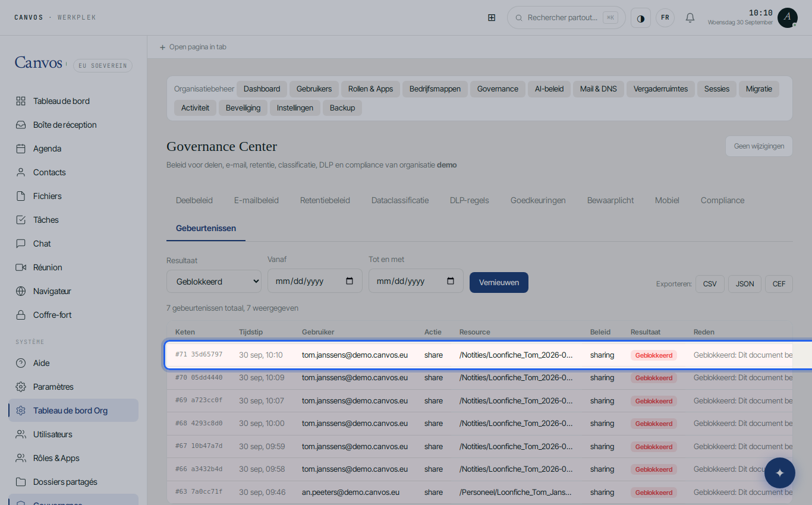Click the Navigateur globe icon
The height and width of the screenshot is (505, 812).
pyautogui.click(x=21, y=291)
